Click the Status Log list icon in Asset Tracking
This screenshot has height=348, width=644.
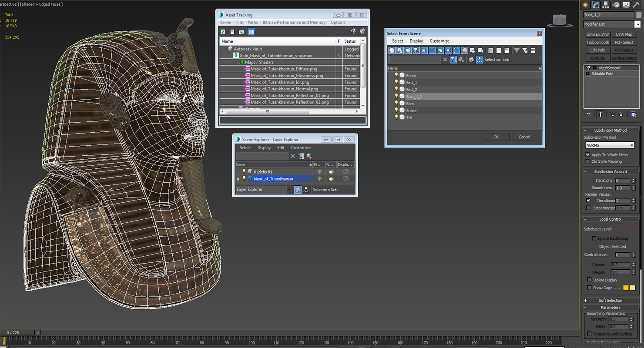coord(232,32)
